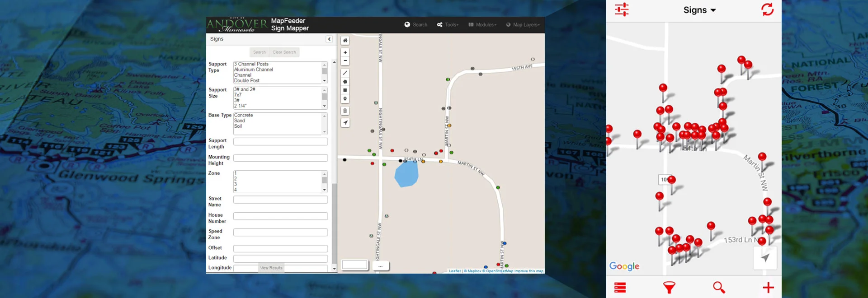
Task: Tap the list view icon in mobile app
Action: 620,288
